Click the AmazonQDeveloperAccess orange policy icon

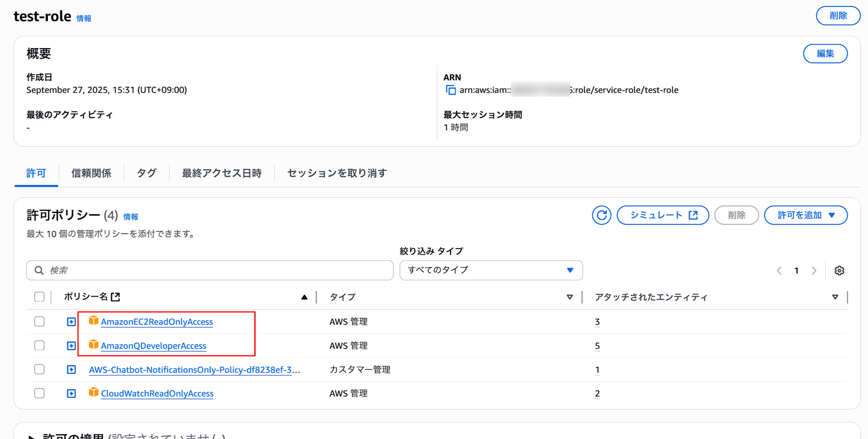[x=94, y=344]
